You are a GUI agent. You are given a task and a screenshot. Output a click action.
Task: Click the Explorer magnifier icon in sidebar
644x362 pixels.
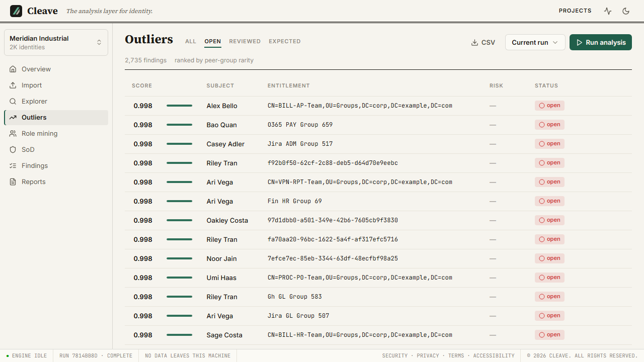(x=13, y=101)
